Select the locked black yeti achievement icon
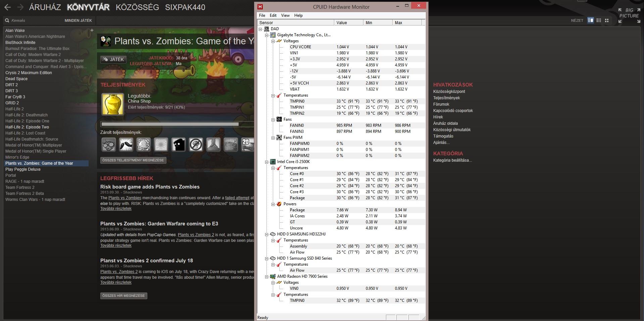 pyautogui.click(x=178, y=145)
